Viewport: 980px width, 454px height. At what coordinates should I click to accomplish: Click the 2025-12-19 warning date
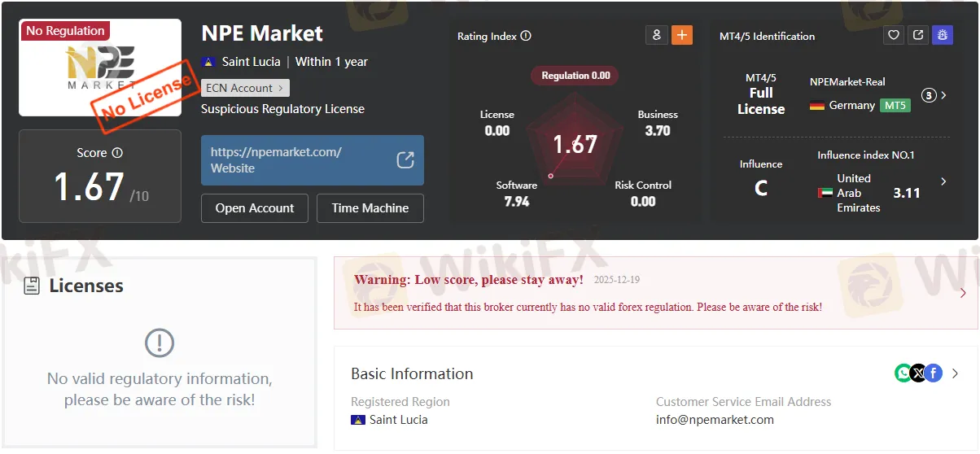(617, 280)
